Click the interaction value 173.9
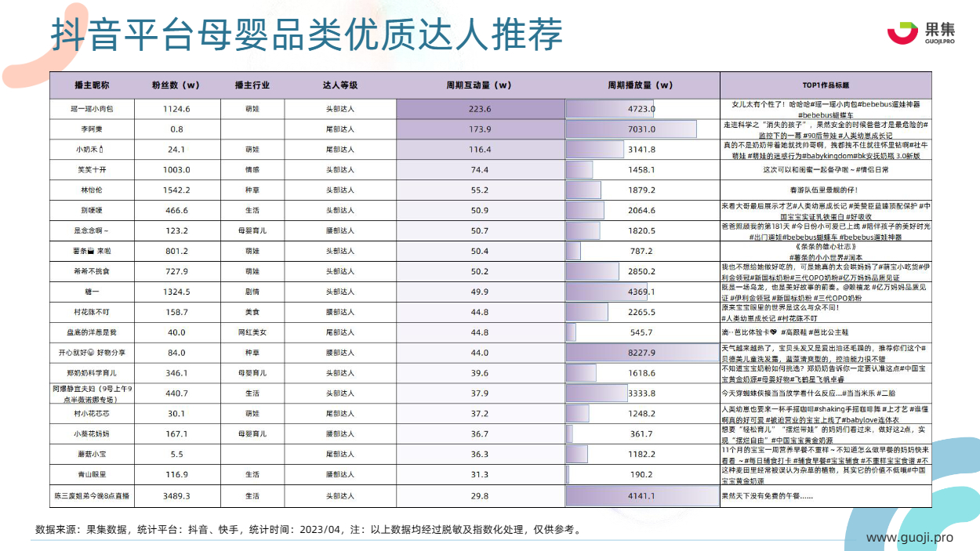This screenshot has width=980, height=551. 480,129
